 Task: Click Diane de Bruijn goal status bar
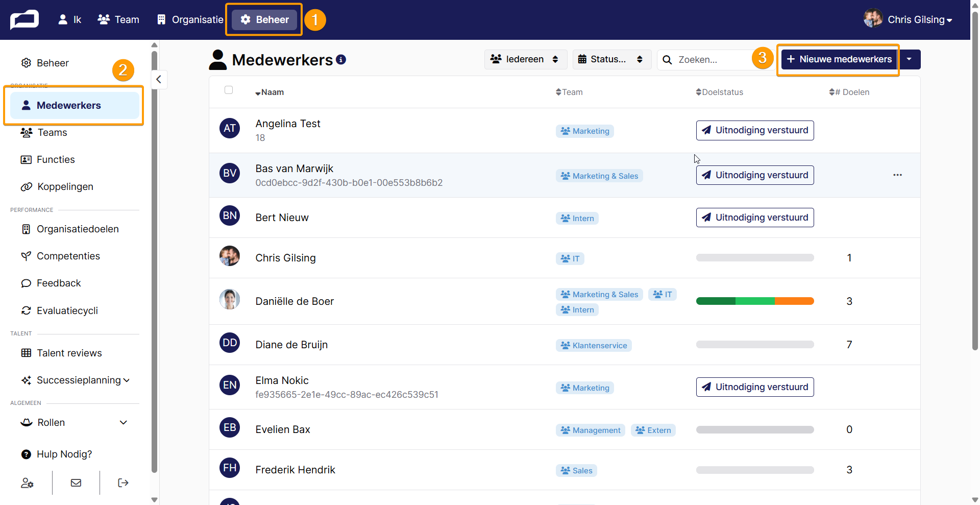coord(755,345)
